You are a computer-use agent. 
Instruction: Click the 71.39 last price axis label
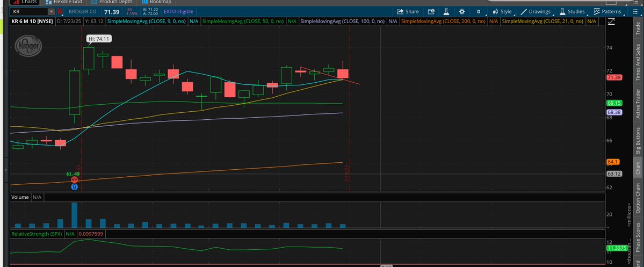pyautogui.click(x=613, y=77)
